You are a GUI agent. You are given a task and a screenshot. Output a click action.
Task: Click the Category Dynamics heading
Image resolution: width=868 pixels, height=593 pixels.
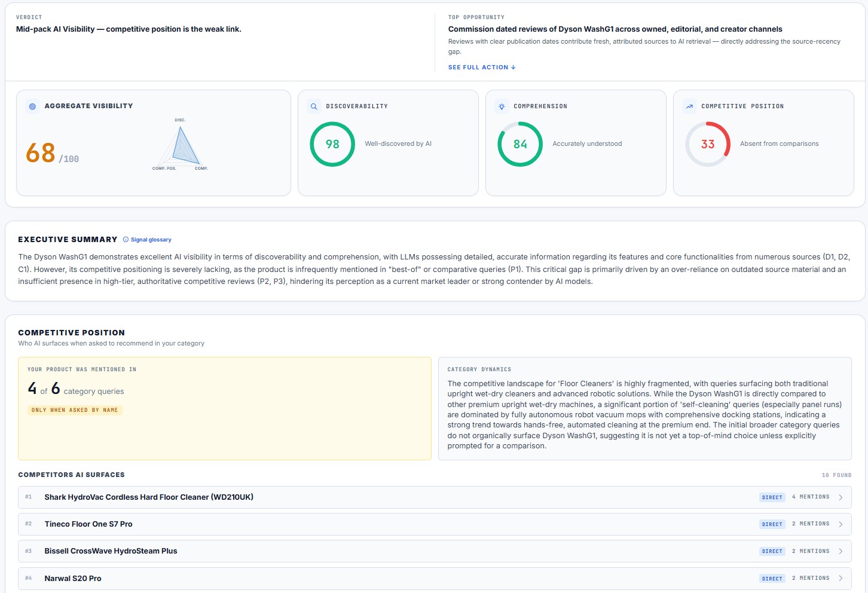point(479,369)
